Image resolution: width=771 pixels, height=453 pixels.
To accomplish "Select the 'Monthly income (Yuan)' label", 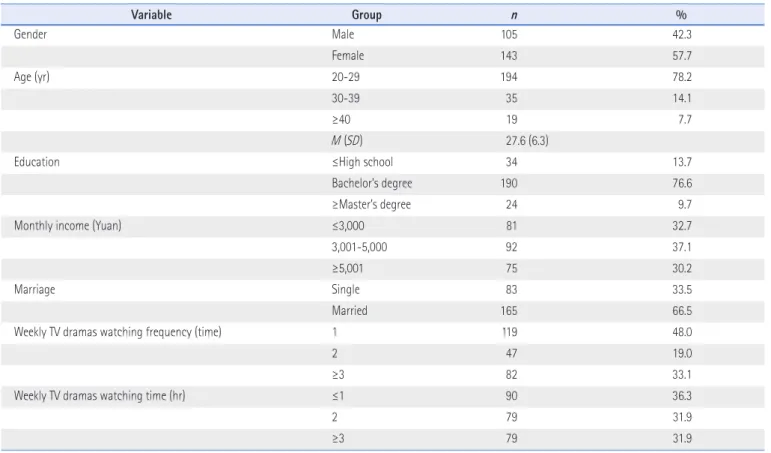I will (x=68, y=226).
